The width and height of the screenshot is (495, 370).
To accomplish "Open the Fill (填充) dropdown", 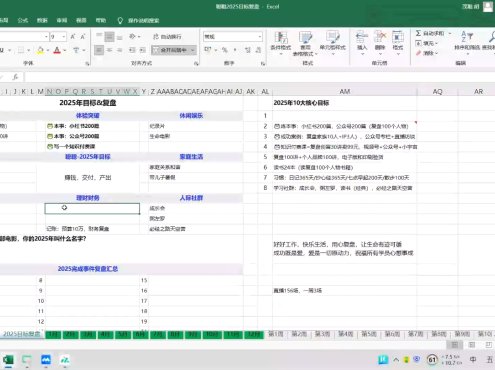I will pos(427,43).
